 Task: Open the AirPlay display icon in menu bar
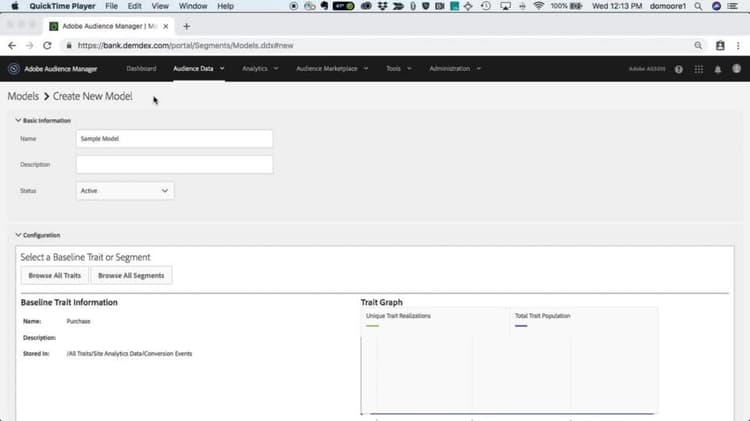505,6
